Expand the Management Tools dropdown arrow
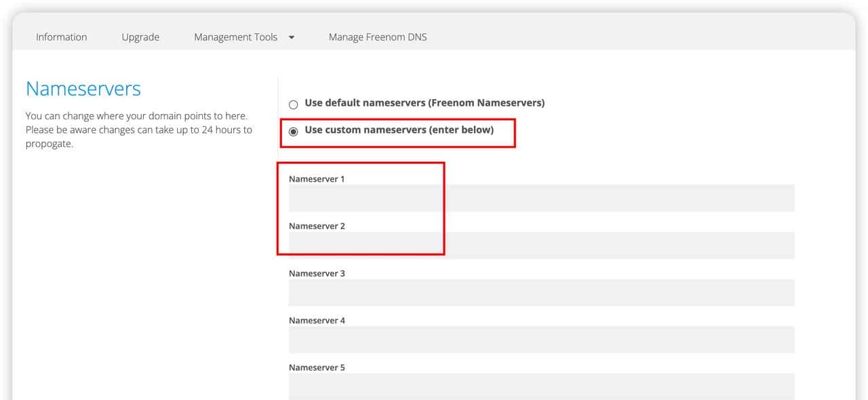The image size is (868, 400). 292,37
